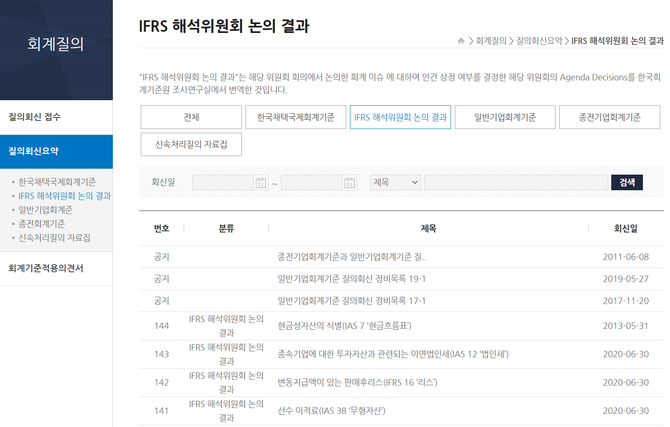This screenshot has width=670, height=427.
Task: Open the end date calendar picker
Action: point(350,182)
